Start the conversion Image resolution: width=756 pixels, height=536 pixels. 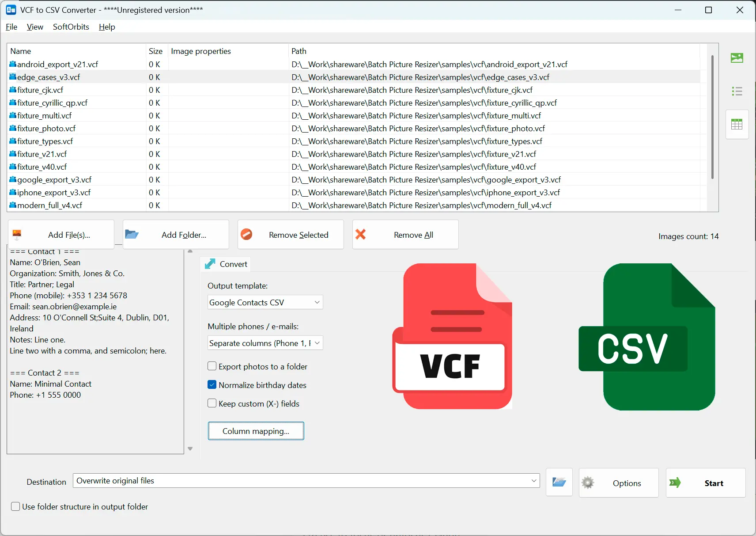706,483
